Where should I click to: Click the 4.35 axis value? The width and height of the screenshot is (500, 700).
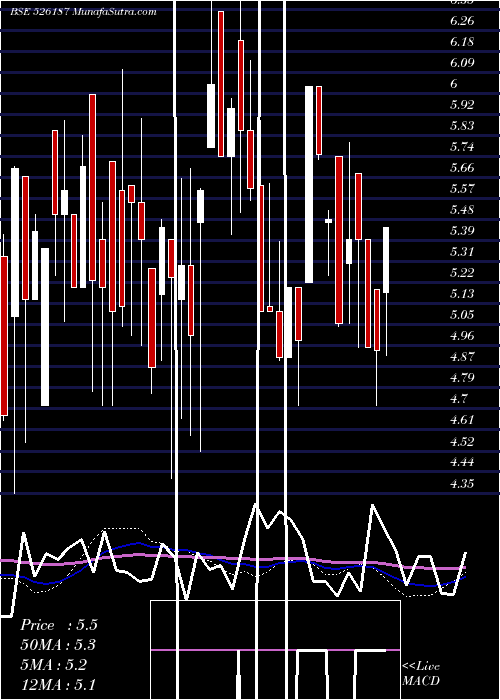tap(462, 483)
